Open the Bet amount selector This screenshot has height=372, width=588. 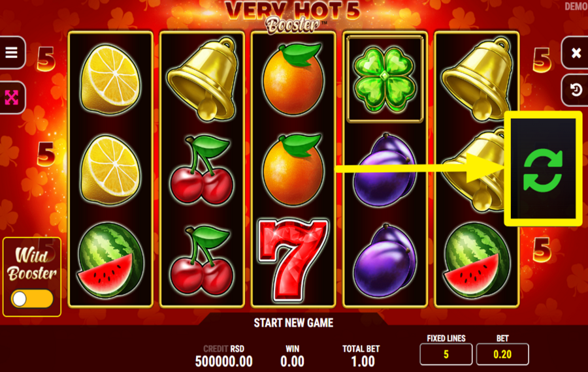pyautogui.click(x=502, y=354)
